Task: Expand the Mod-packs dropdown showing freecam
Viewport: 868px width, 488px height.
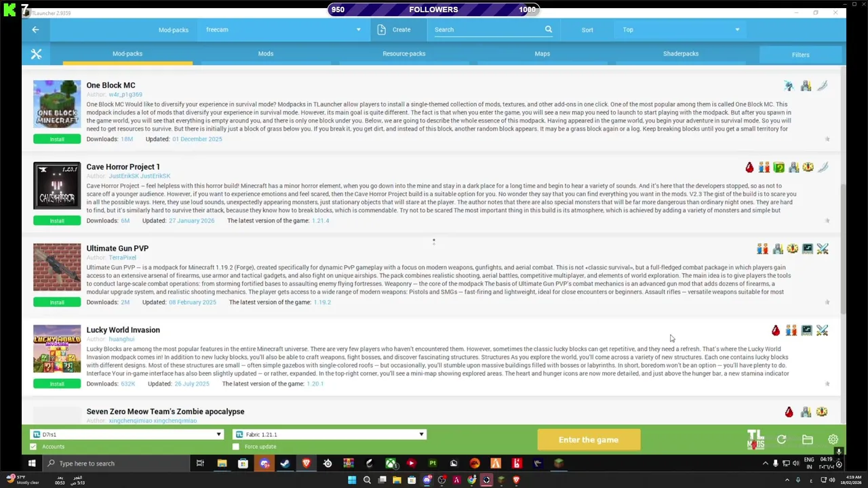Action: (283, 29)
